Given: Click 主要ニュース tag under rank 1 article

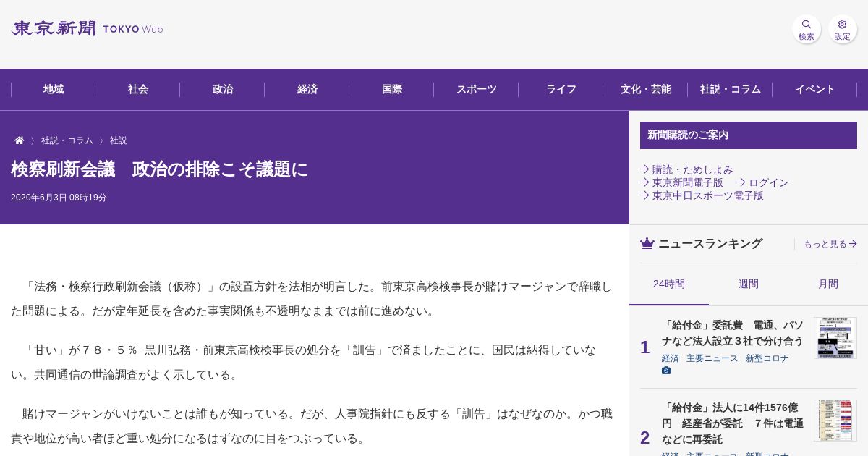Looking at the screenshot, I should [712, 358].
